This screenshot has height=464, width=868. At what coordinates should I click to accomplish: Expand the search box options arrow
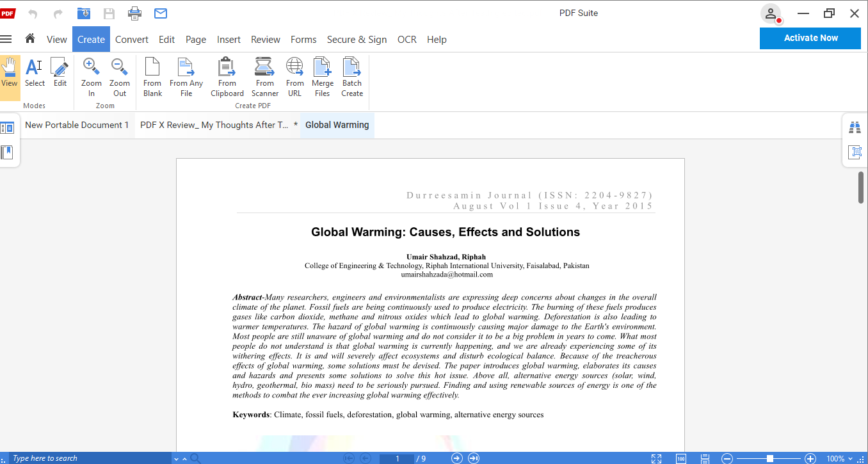(x=175, y=458)
